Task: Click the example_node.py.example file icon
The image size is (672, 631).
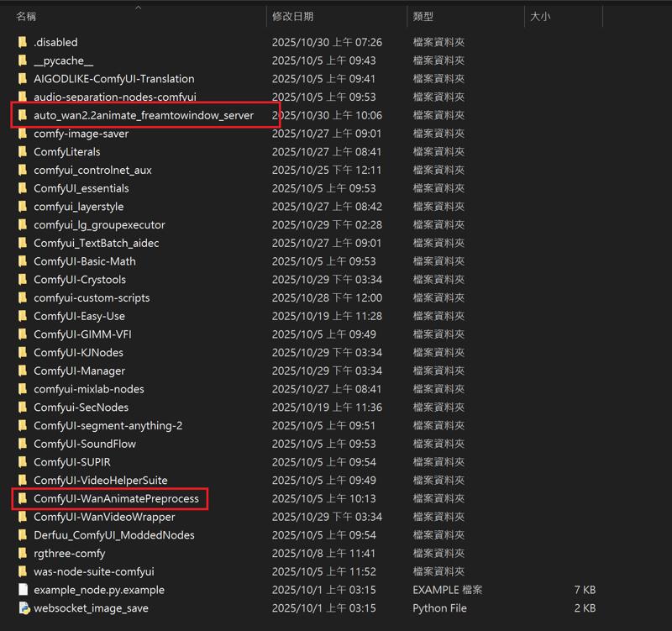Action: coord(24,590)
